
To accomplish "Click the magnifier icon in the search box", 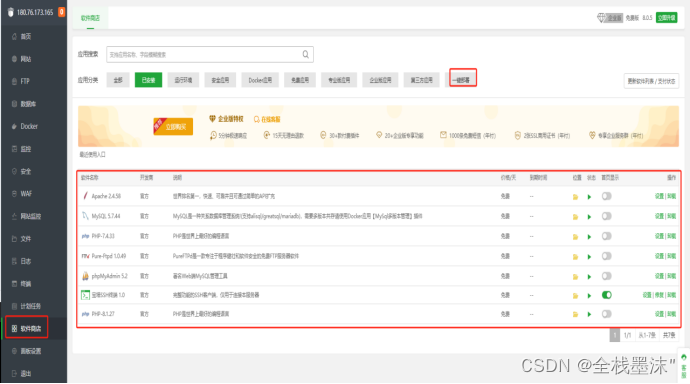I will pyautogui.click(x=305, y=54).
